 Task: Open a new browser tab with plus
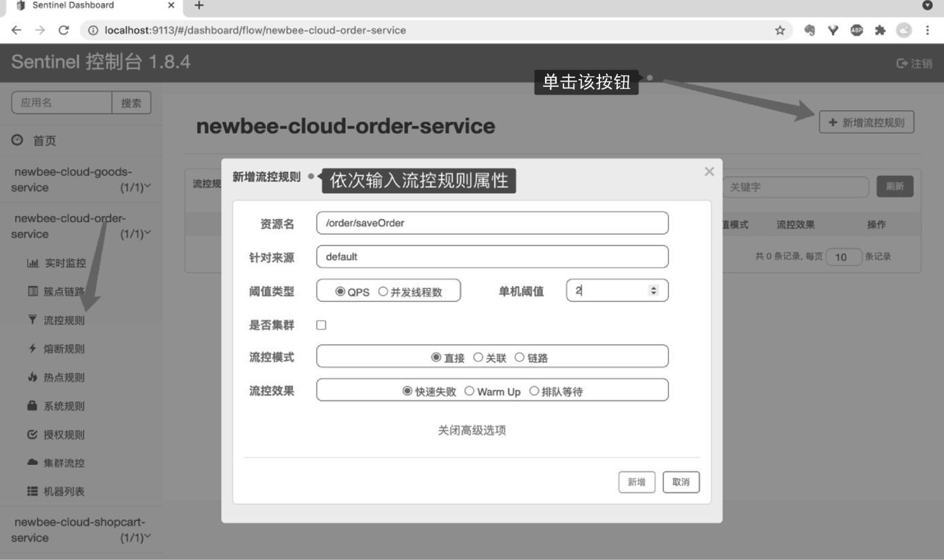tap(199, 5)
